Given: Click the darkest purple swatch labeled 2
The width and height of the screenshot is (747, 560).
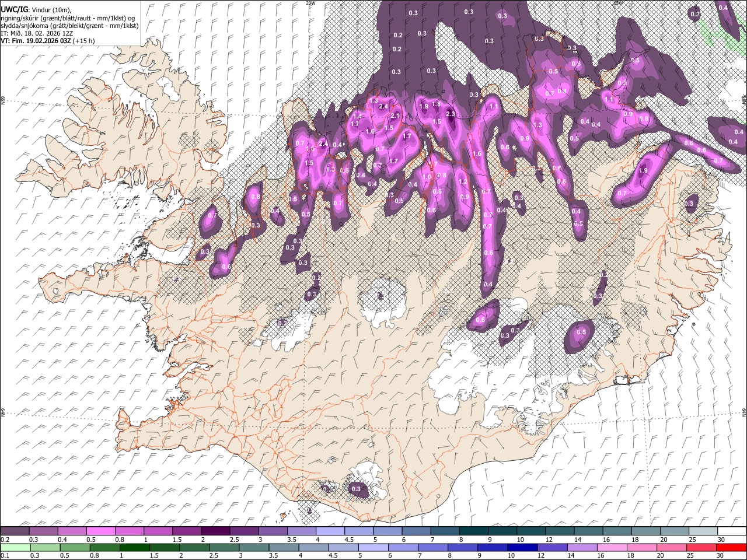Looking at the screenshot, I should point(215,531).
